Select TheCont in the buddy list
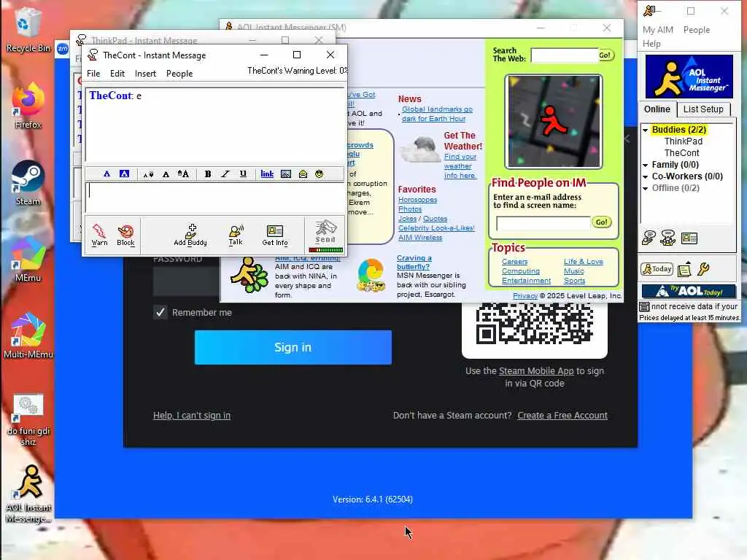The width and height of the screenshot is (747, 560). (682, 153)
